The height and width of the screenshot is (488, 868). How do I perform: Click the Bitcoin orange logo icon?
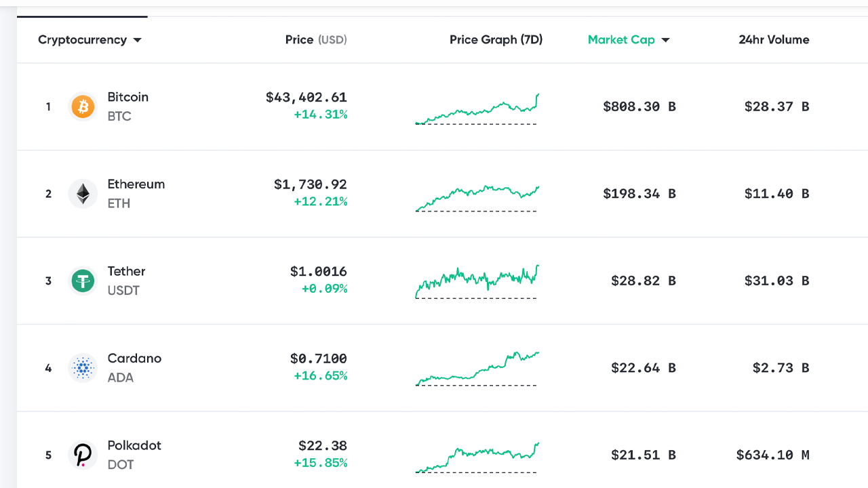pos(83,106)
